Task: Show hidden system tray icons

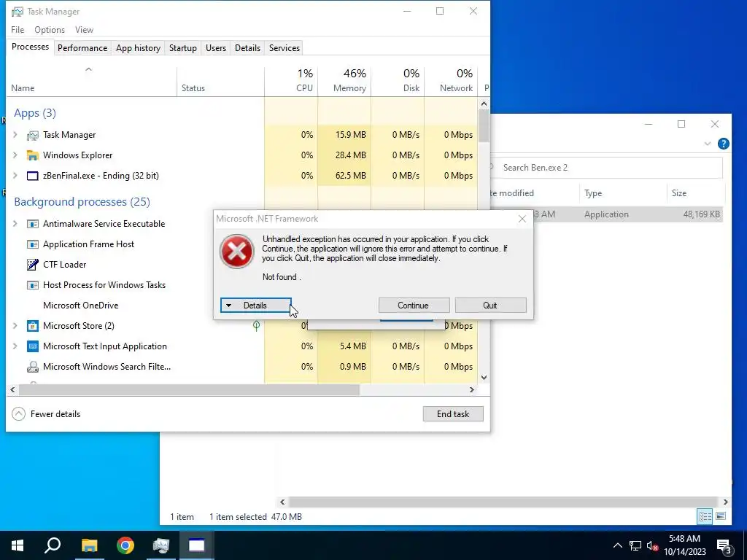Action: [617, 545]
